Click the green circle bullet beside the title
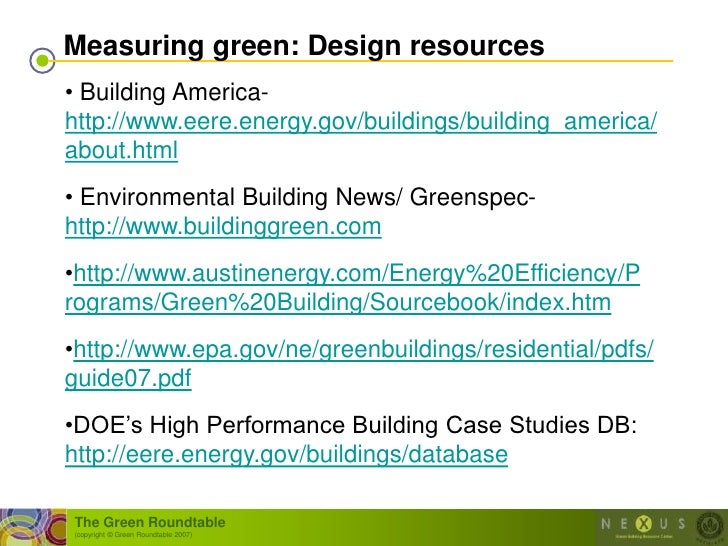This screenshot has width=728, height=546. pos(42,60)
